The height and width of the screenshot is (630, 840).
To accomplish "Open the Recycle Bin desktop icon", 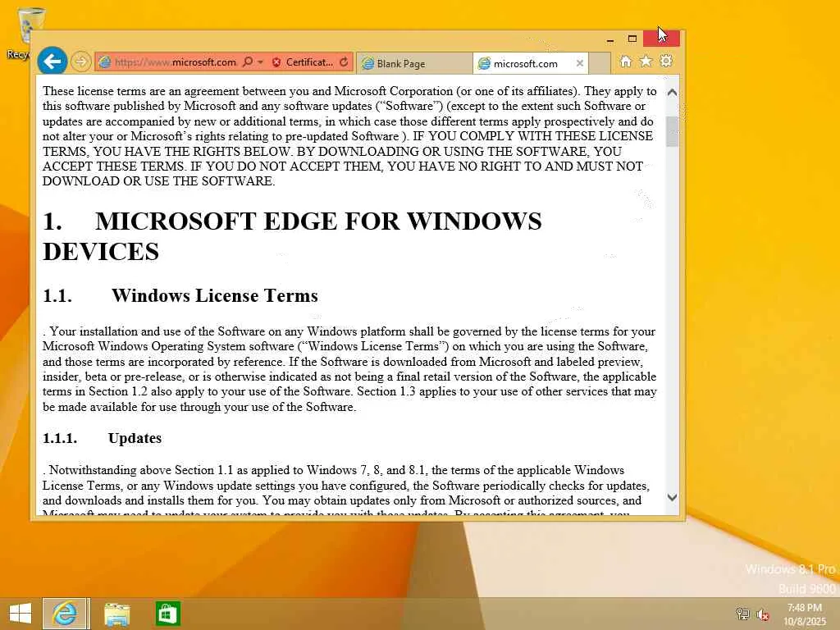I will tap(24, 32).
